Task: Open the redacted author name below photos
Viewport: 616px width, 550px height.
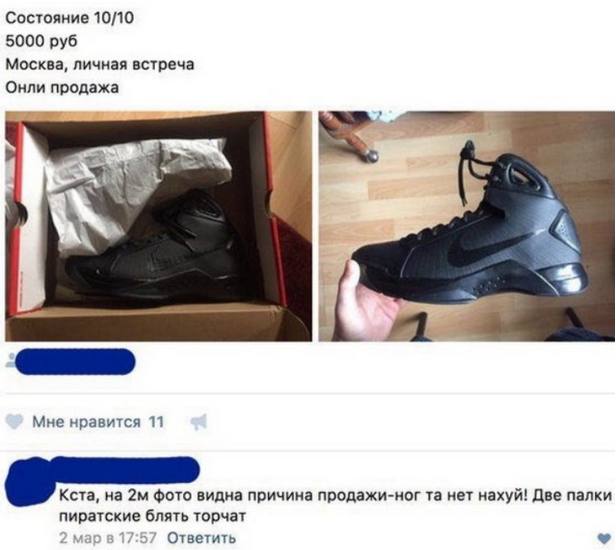Action: (x=75, y=361)
